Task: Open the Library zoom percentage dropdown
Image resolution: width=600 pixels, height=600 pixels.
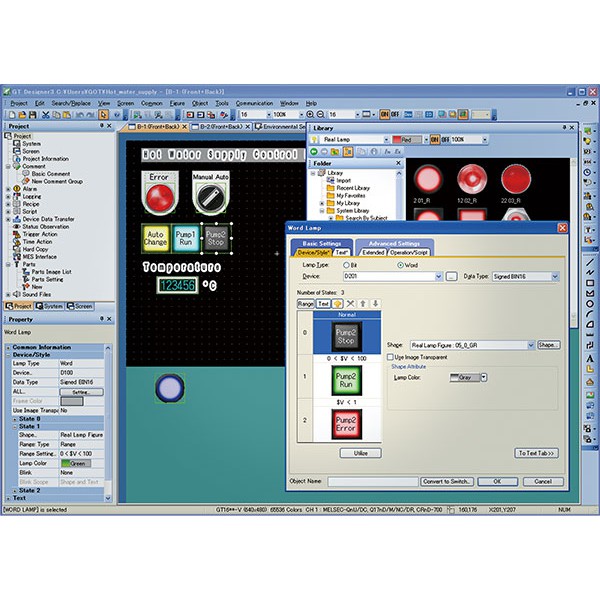Action: [x=484, y=140]
